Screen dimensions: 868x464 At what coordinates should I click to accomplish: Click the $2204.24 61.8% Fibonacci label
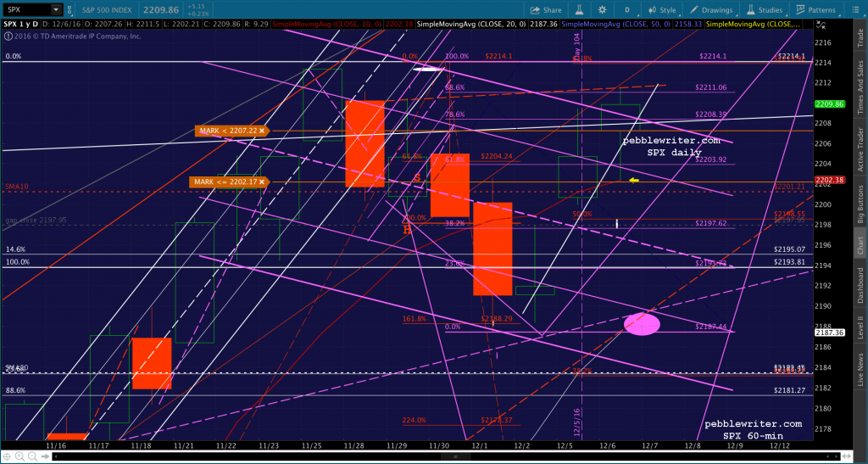pyautogui.click(x=497, y=156)
